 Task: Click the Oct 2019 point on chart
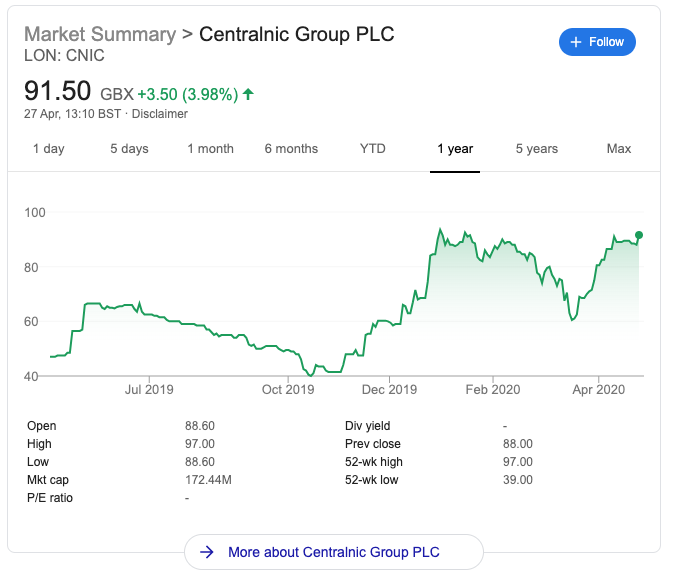288,352
